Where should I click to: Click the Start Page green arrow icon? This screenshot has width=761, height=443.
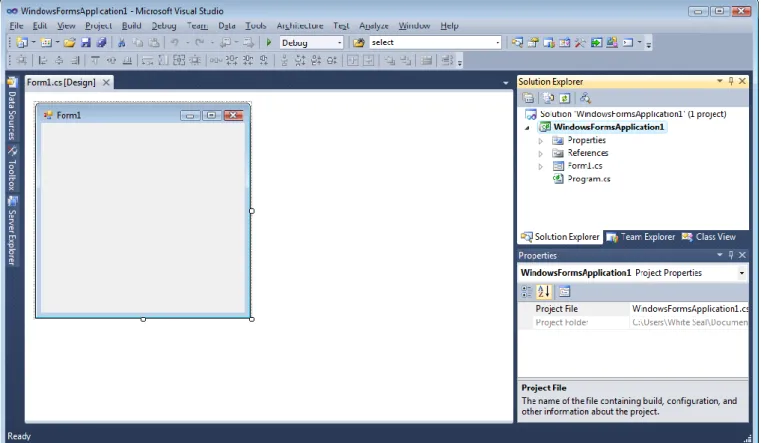point(596,43)
